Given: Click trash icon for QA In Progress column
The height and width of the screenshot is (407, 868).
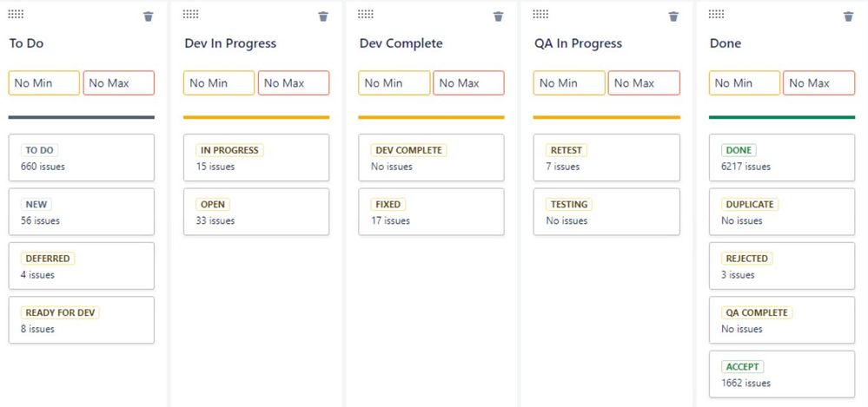Looking at the screenshot, I should point(673,16).
